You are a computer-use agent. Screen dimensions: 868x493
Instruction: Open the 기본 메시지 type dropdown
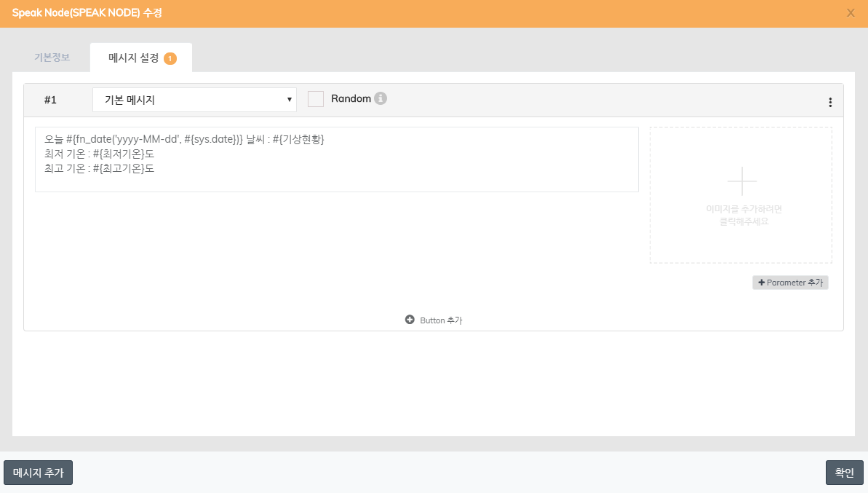pos(194,100)
